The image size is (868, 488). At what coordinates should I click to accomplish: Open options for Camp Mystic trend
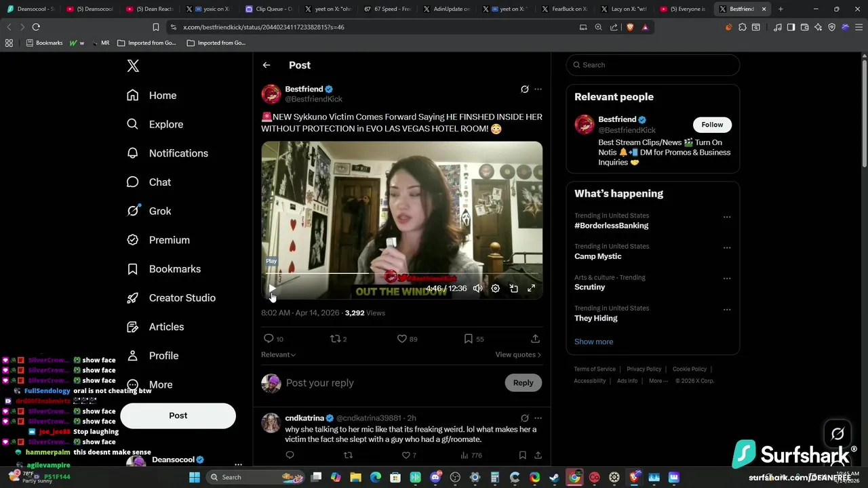[x=727, y=248]
